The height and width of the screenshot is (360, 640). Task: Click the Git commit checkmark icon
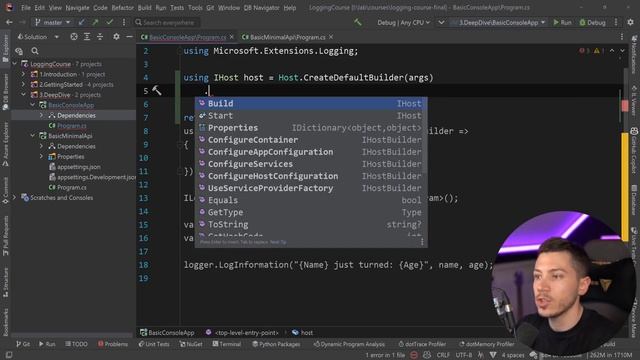109,22
